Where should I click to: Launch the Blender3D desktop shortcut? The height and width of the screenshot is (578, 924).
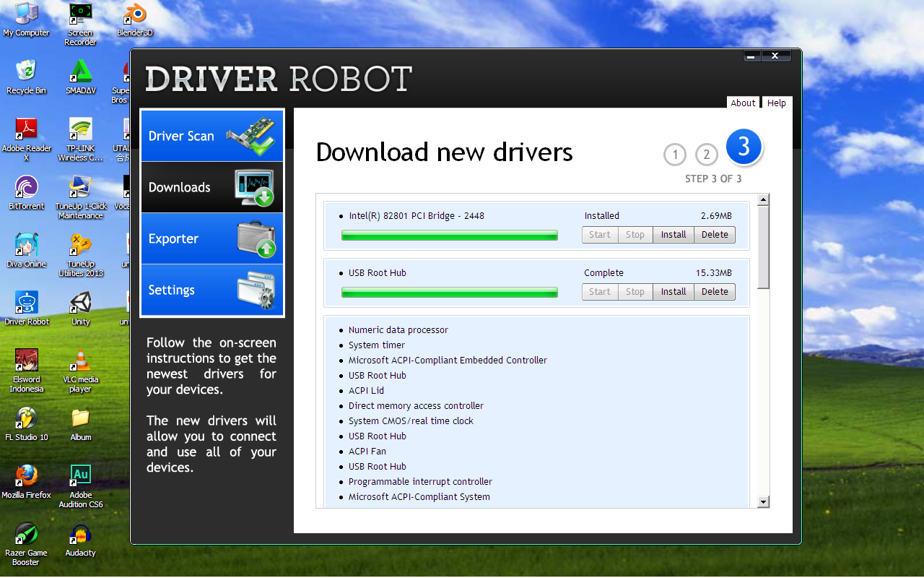click(134, 20)
